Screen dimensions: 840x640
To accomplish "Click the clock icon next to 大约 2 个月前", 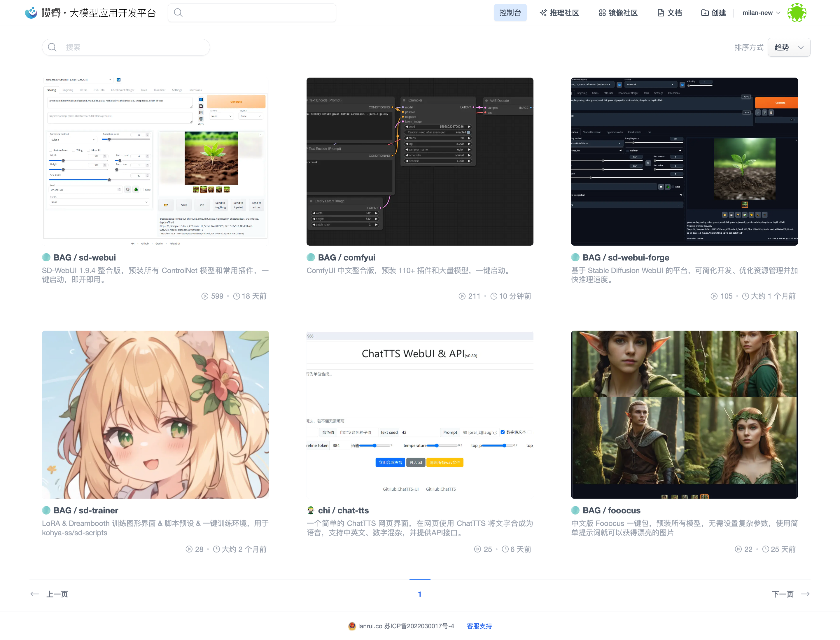I will point(216,549).
